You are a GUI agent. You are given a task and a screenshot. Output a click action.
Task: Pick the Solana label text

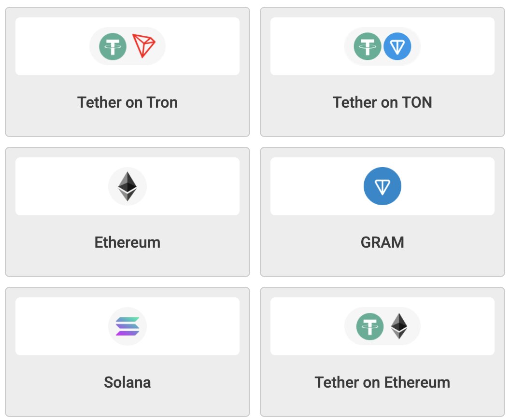tap(127, 383)
